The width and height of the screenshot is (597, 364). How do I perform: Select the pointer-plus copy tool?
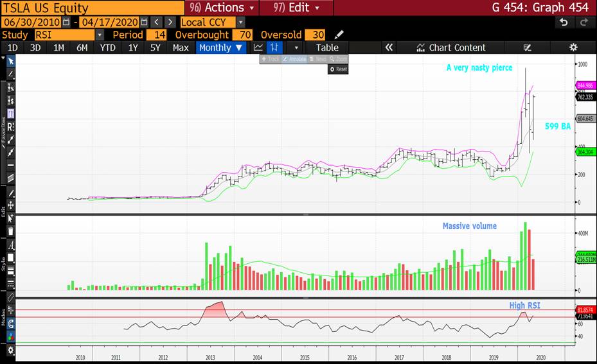click(x=11, y=218)
